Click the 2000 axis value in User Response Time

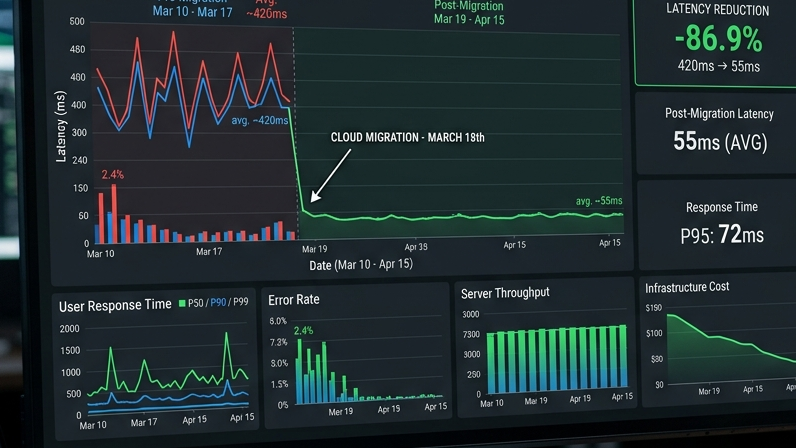pos(70,329)
